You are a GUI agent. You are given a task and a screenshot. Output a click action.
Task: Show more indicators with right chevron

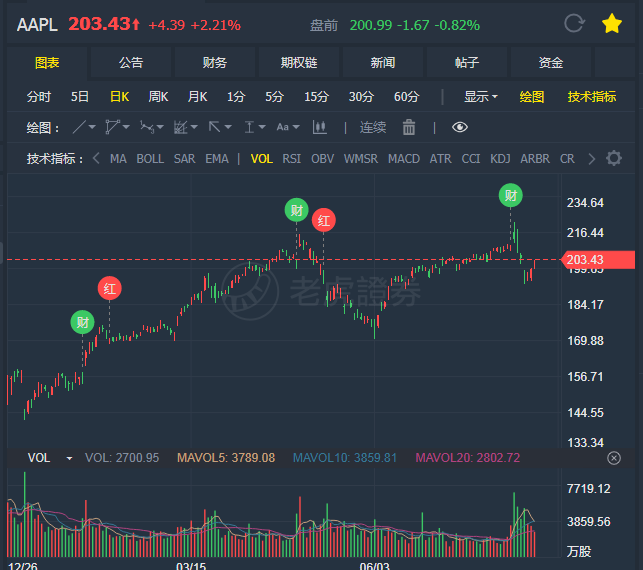click(x=592, y=158)
